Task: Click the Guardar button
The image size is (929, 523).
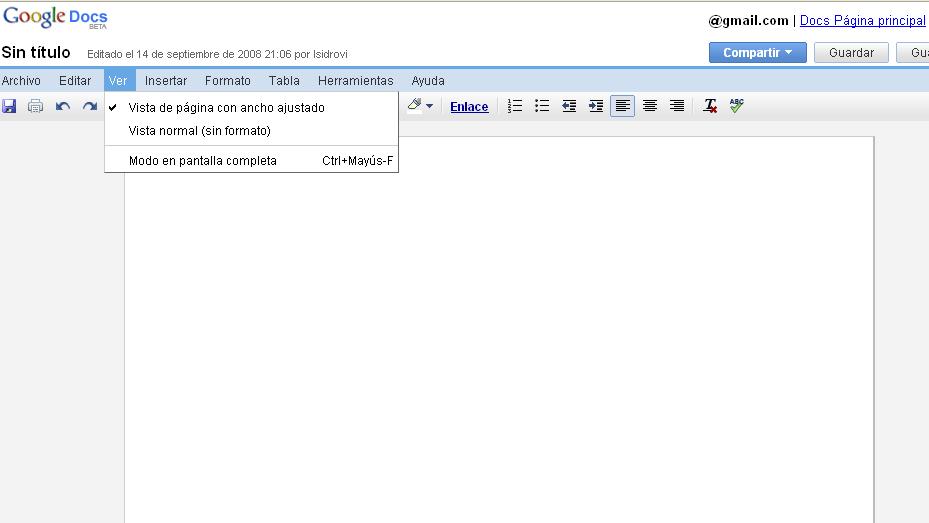Action: (851, 53)
